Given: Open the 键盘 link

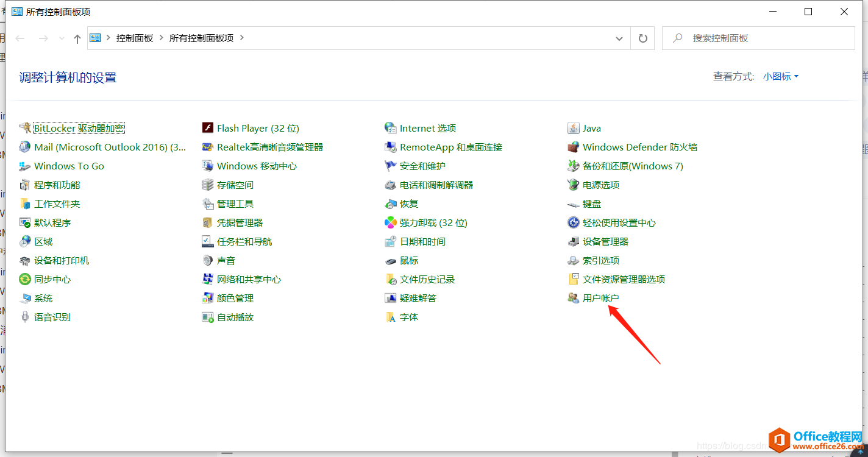Looking at the screenshot, I should tap(592, 204).
